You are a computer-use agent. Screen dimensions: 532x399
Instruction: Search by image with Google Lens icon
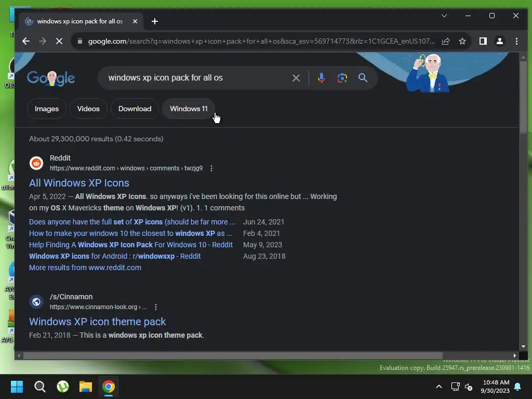[x=342, y=78]
